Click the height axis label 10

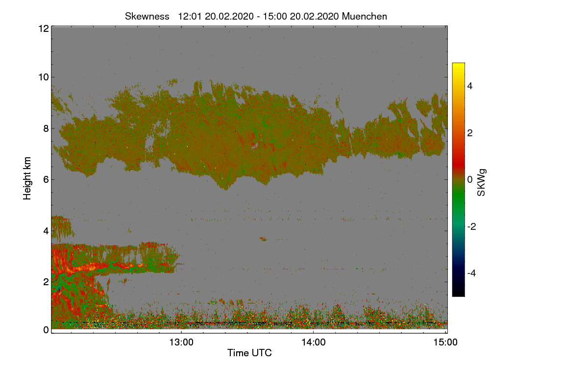[x=43, y=77]
